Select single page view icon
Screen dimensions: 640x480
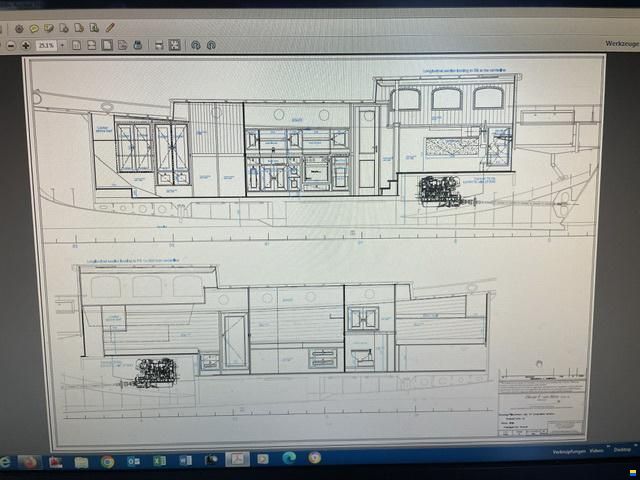pyautogui.click(x=76, y=45)
